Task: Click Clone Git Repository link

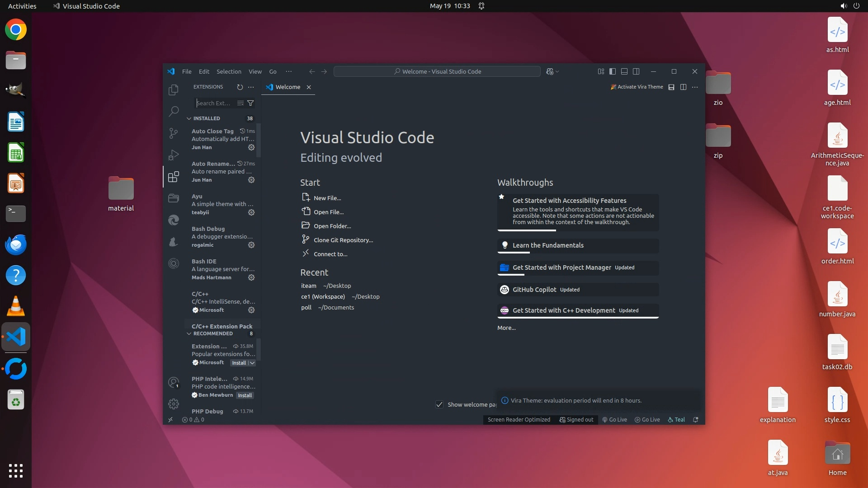Action: (343, 240)
